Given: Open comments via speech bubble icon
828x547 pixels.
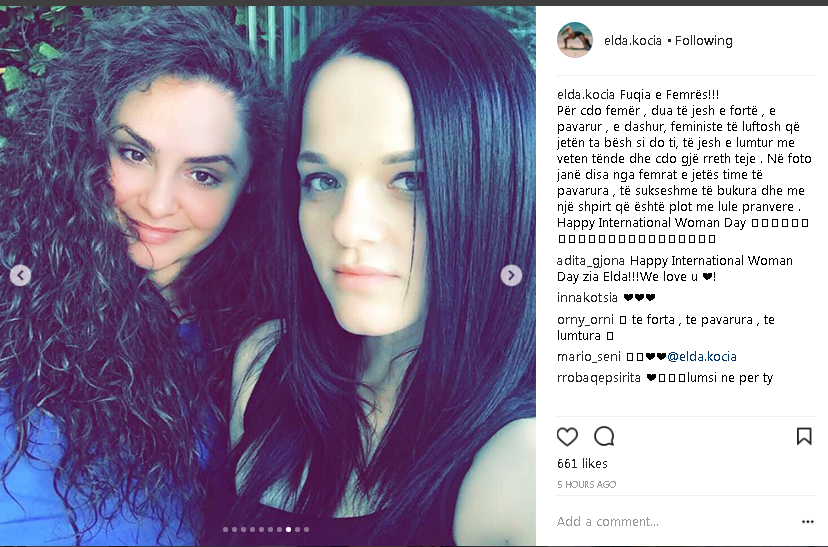Looking at the screenshot, I should [604, 437].
